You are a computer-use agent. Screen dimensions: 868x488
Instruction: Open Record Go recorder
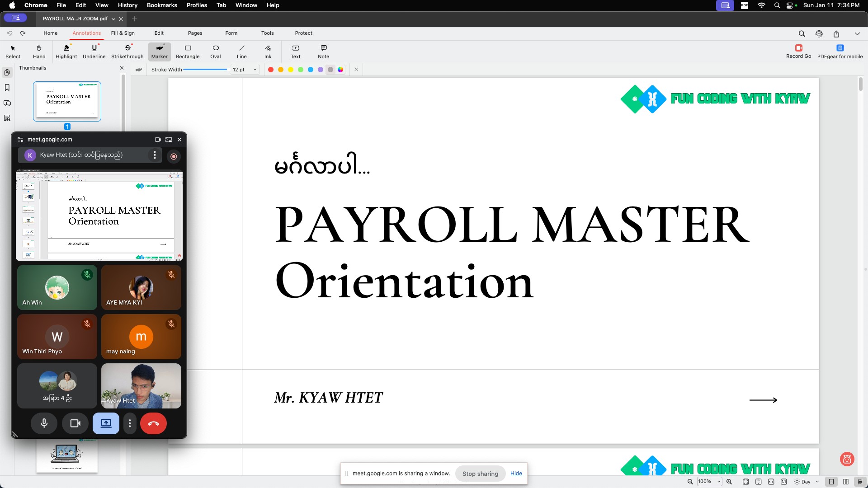798,51
